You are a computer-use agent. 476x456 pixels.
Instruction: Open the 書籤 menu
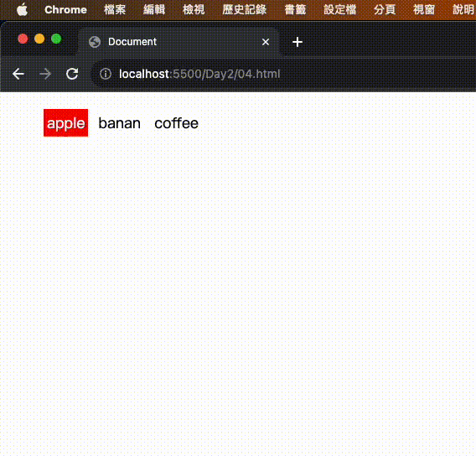pyautogui.click(x=295, y=10)
